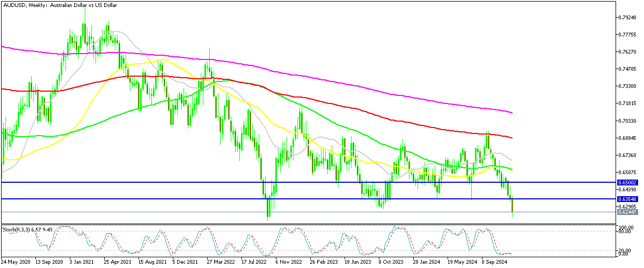Click the AUDUSD, Weekly chart title text
Screen dimensions: 644x268
(x=61, y=5)
